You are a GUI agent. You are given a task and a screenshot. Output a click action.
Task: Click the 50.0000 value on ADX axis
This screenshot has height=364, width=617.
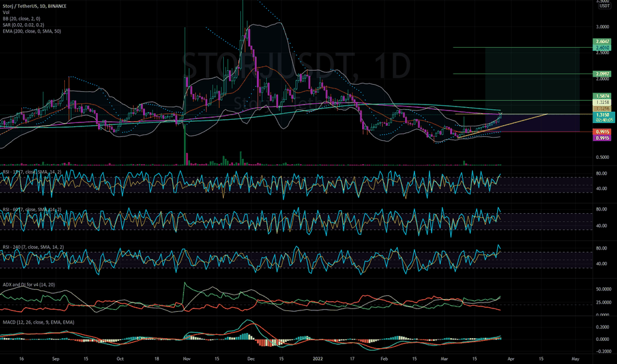[604, 289]
